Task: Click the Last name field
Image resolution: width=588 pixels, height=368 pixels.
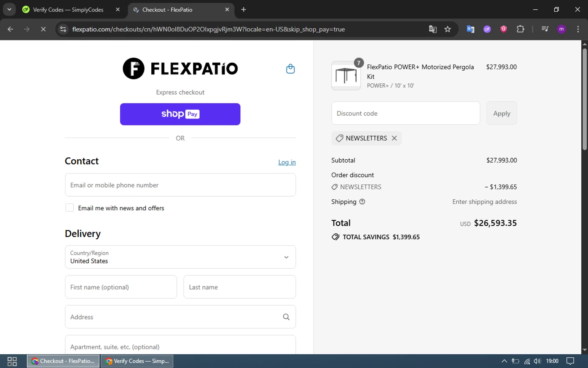Action: [x=240, y=287]
